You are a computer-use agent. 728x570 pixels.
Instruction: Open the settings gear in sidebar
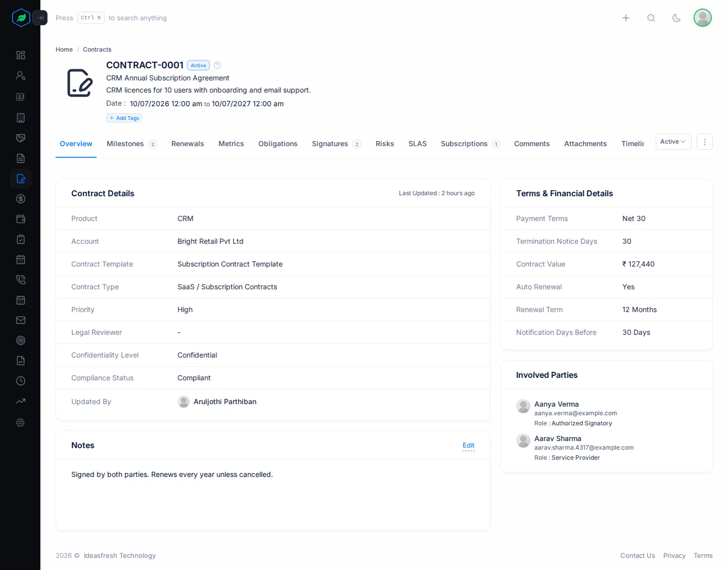pyautogui.click(x=21, y=422)
